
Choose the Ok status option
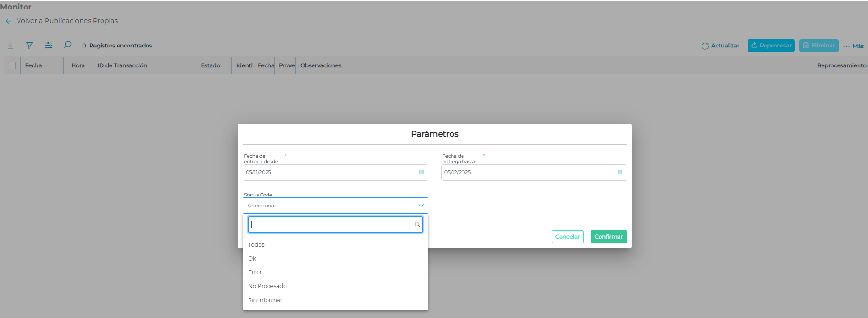click(x=252, y=259)
